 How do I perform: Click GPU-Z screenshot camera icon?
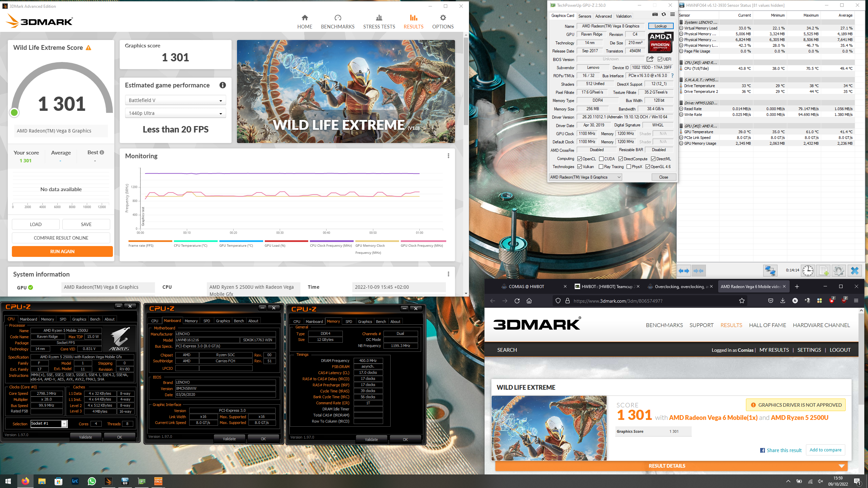(x=655, y=15)
